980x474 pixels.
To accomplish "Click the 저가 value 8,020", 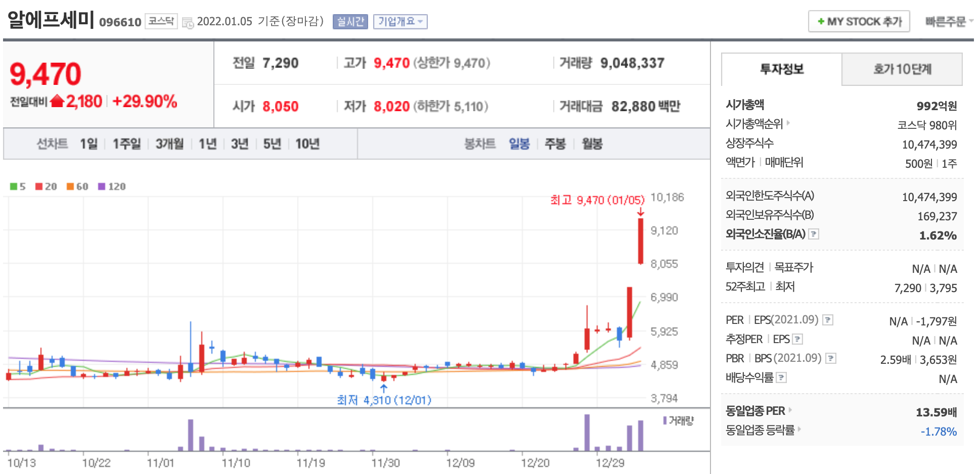I will (x=392, y=107).
